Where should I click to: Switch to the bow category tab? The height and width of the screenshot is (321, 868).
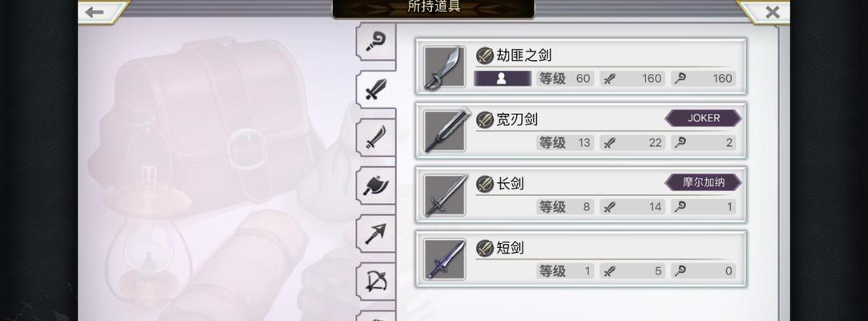[x=377, y=282]
